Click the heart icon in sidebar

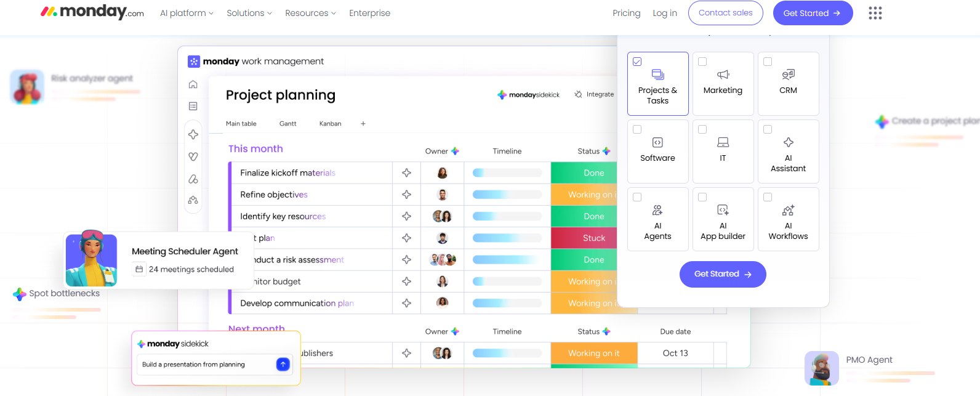coord(193,156)
